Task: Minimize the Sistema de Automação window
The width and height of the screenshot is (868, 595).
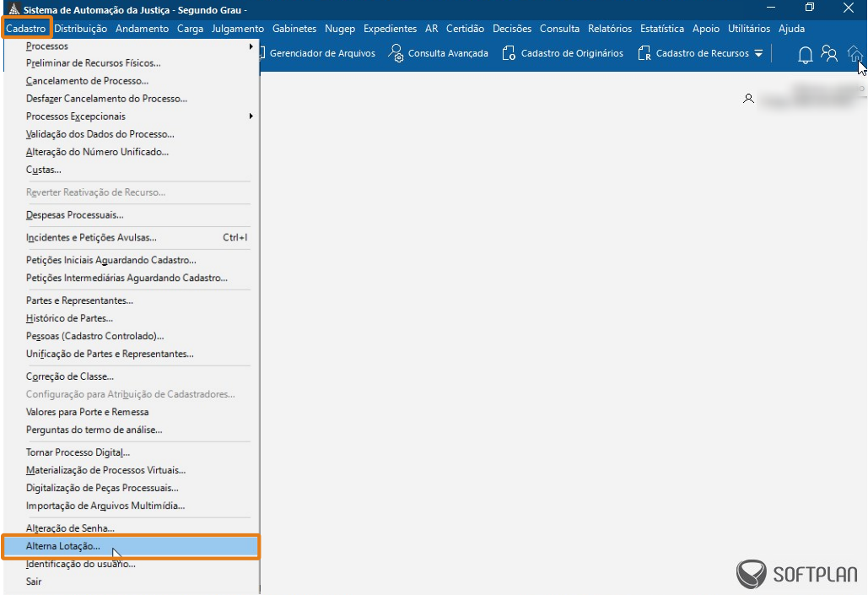Action: [x=771, y=8]
